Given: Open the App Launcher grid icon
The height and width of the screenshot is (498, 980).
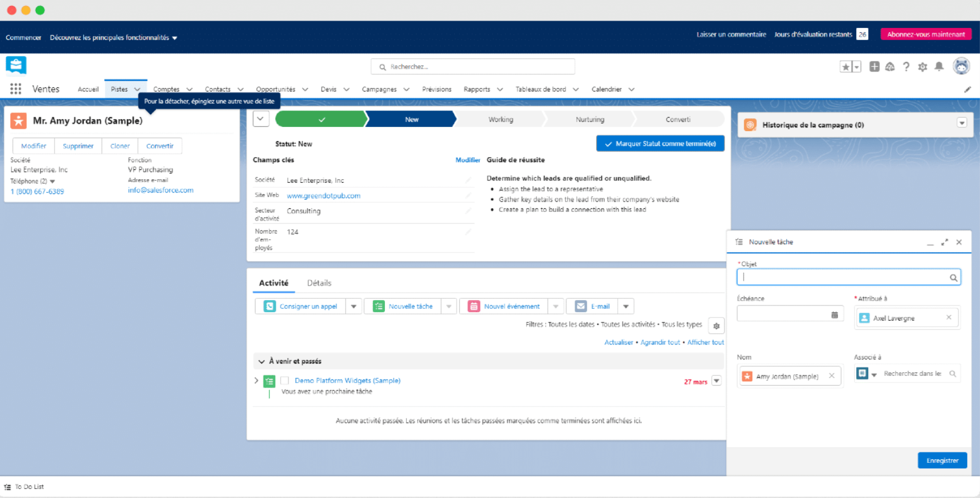Looking at the screenshot, I should 16,89.
